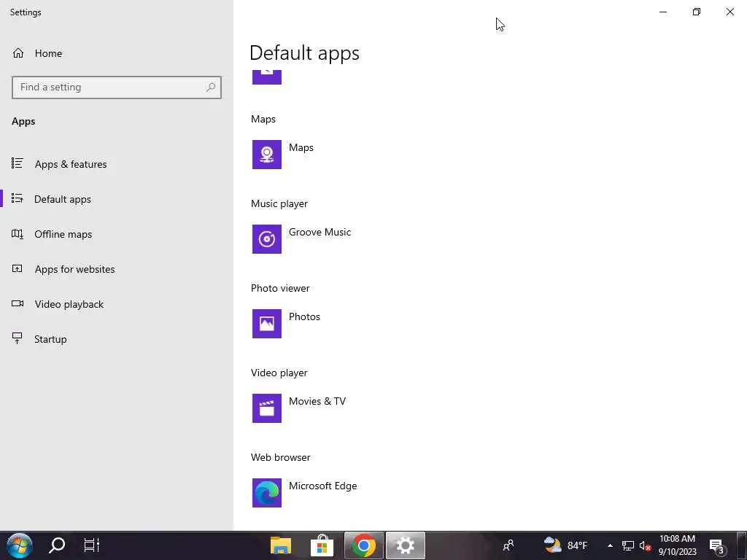Show hidden tray icons arrow
This screenshot has width=747, height=560.
pyautogui.click(x=610, y=545)
